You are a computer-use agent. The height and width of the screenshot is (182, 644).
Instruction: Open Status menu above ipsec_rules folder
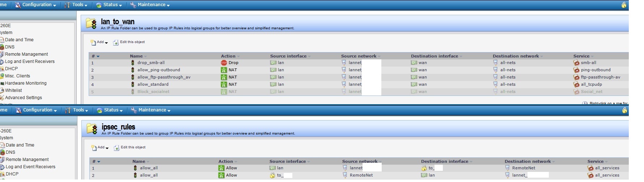coord(110,110)
